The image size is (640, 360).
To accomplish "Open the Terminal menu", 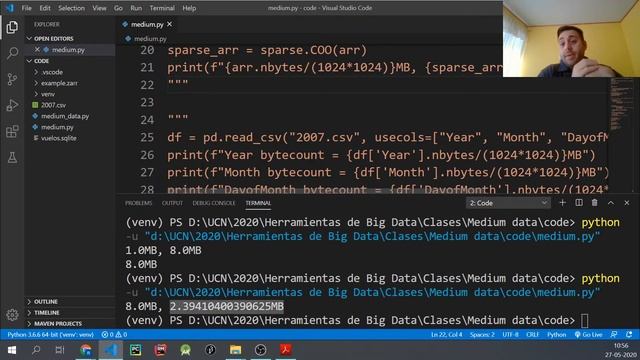I will click(162, 8).
